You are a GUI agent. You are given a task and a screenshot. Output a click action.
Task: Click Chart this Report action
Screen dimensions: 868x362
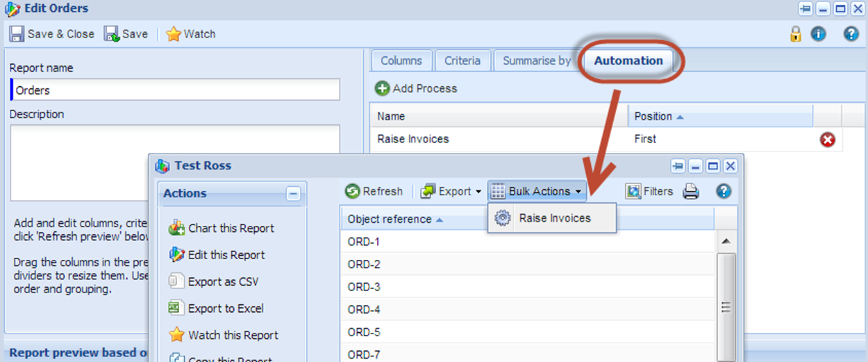[231, 228]
